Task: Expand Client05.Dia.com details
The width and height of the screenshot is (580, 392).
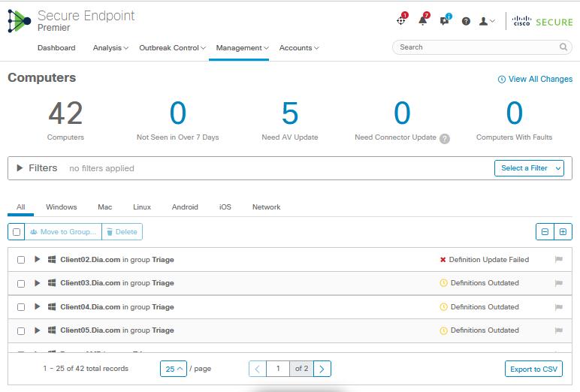Action: tap(37, 330)
